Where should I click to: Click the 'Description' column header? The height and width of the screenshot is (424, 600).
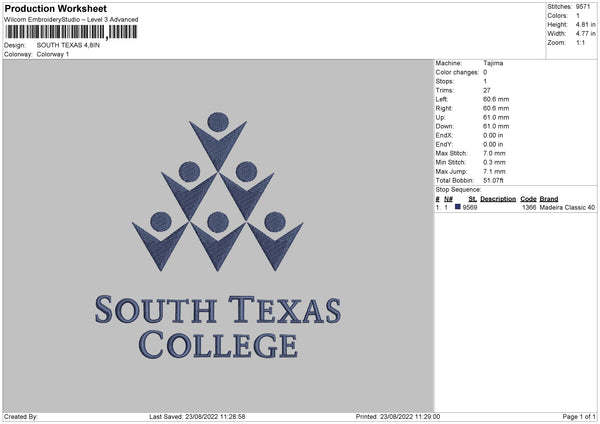498,199
